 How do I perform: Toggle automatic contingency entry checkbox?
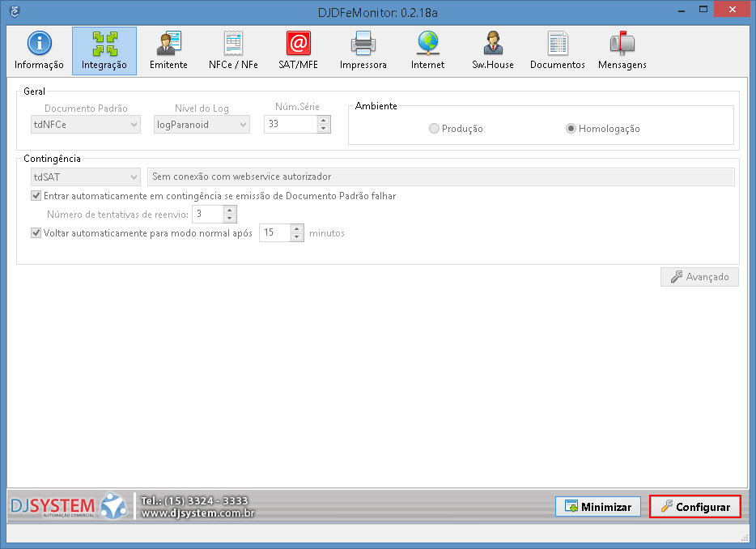(x=36, y=195)
